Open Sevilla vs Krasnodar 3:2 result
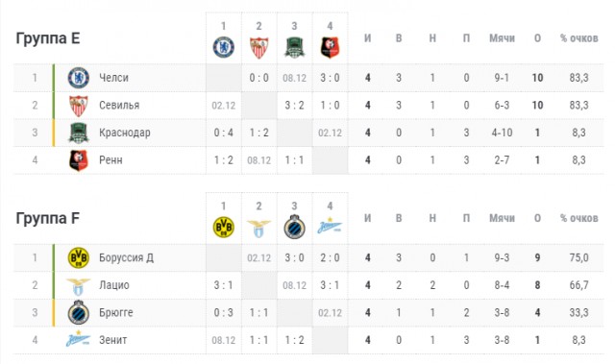Viewport: 615px width, 364px height. [x=295, y=105]
